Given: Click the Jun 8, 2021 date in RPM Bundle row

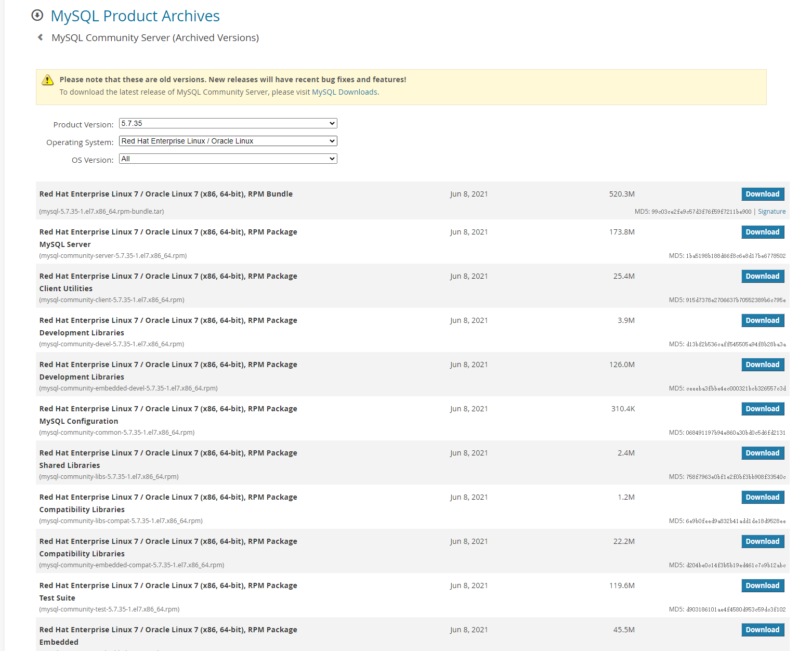Looking at the screenshot, I should 469,194.
